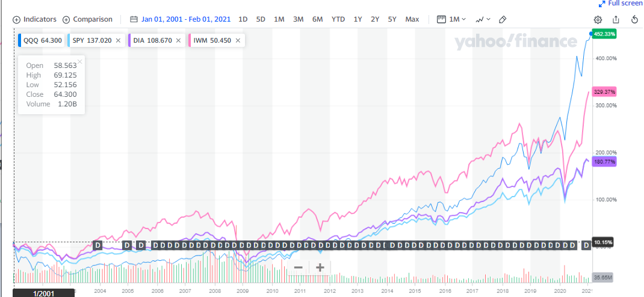
Task: Click the reset chart icon
Action: [x=634, y=20]
